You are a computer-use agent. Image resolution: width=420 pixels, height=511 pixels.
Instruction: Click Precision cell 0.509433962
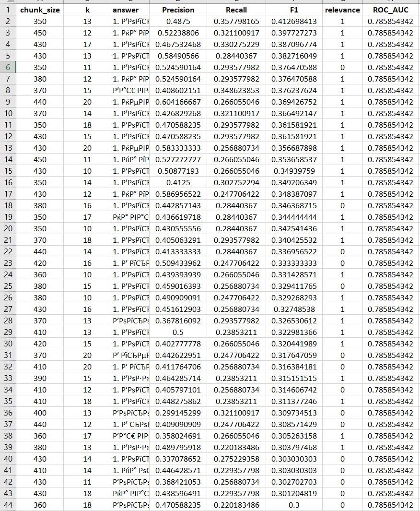tap(178, 263)
